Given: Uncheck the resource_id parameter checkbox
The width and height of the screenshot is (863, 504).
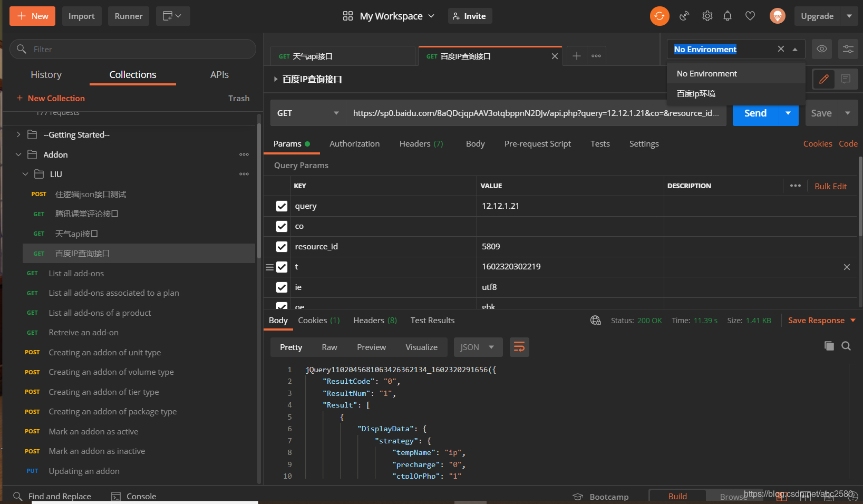Looking at the screenshot, I should click(282, 247).
